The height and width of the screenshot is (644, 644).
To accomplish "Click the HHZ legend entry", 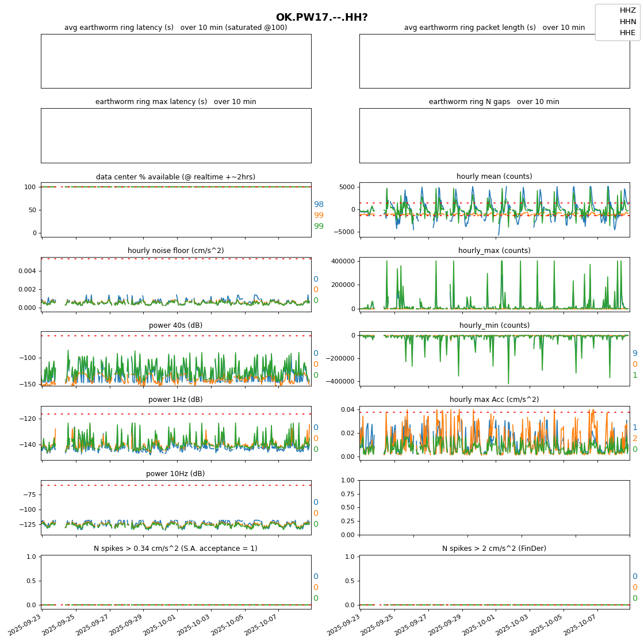I will [x=627, y=10].
